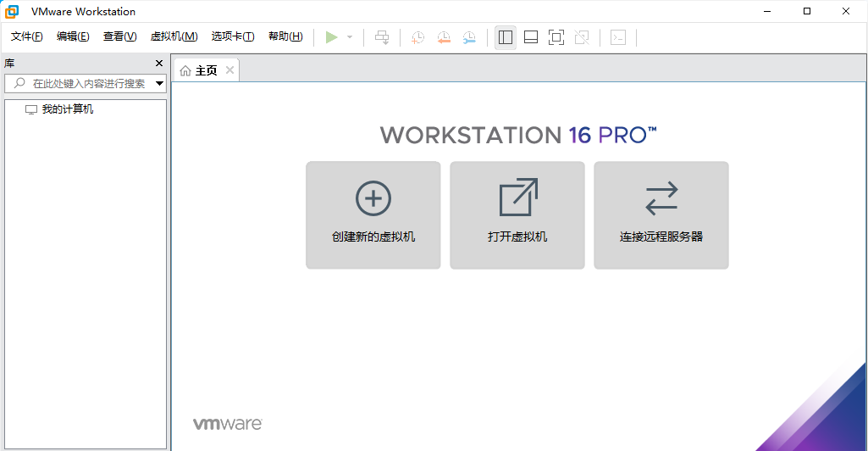Close the 主页 tab
The image size is (868, 451).
[x=229, y=70]
